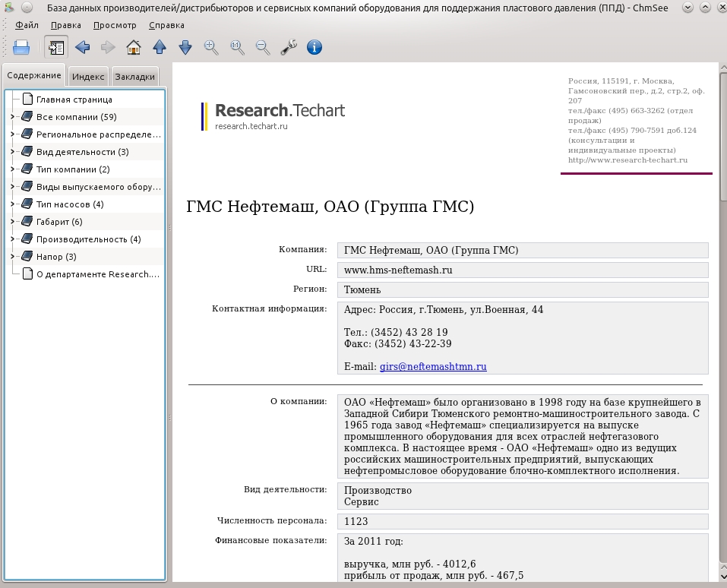Click the scrollbar down arrow at bottom
This screenshot has height=588, width=727.
(723, 577)
